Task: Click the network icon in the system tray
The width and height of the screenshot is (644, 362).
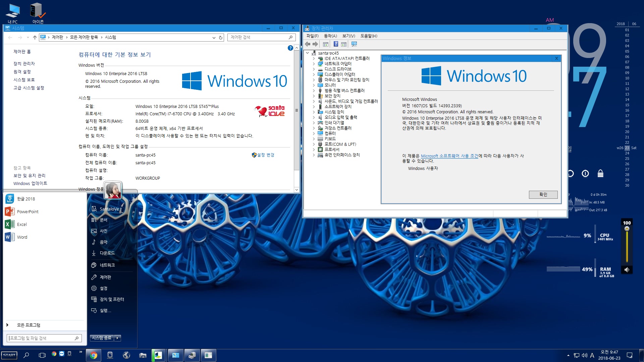Action: [576, 355]
